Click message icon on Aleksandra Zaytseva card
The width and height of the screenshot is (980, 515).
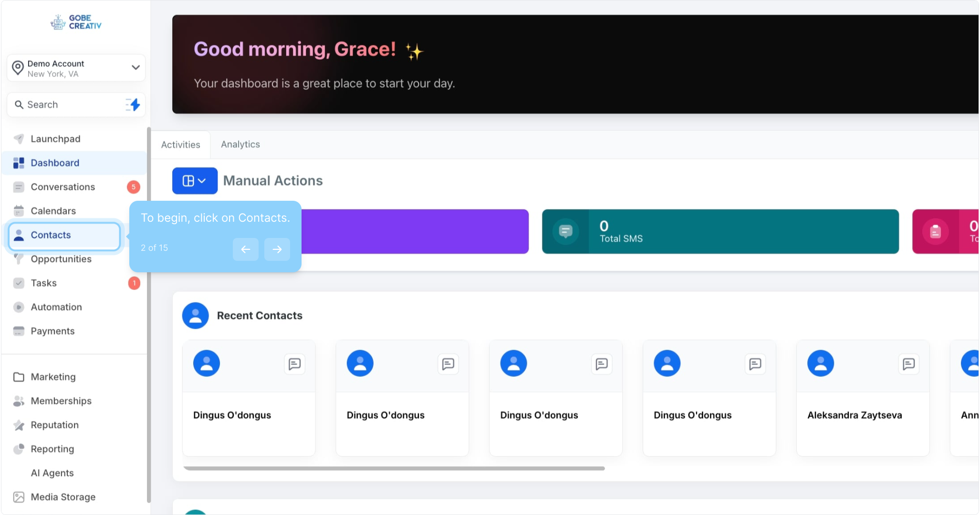point(908,364)
